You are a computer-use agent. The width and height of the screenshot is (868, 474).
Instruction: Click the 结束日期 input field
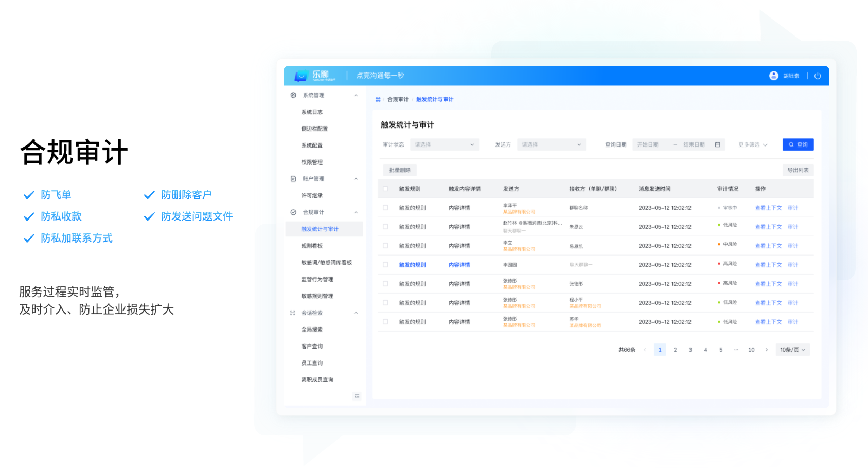(695, 145)
